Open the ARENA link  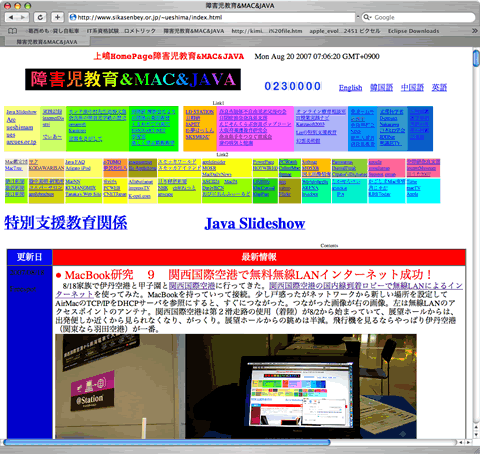click(x=310, y=188)
